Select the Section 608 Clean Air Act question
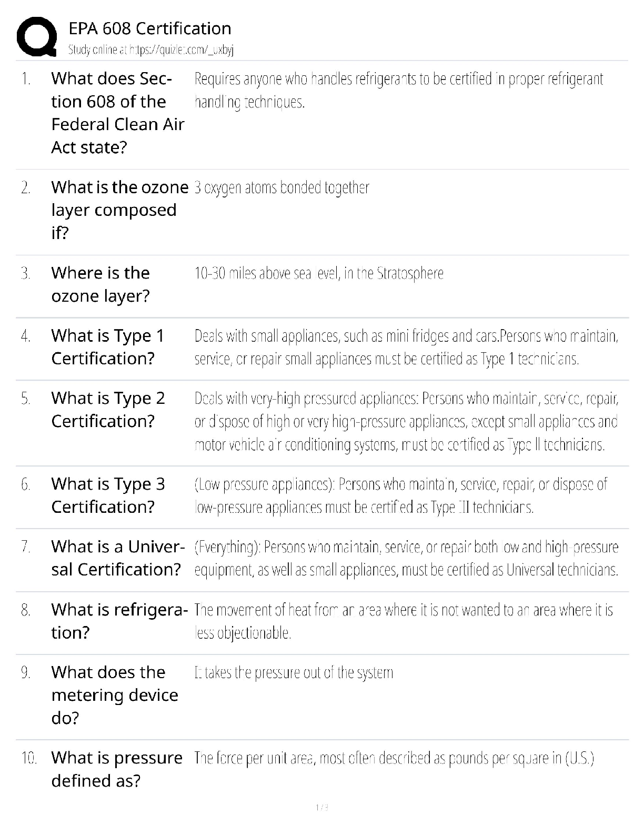 click(117, 113)
